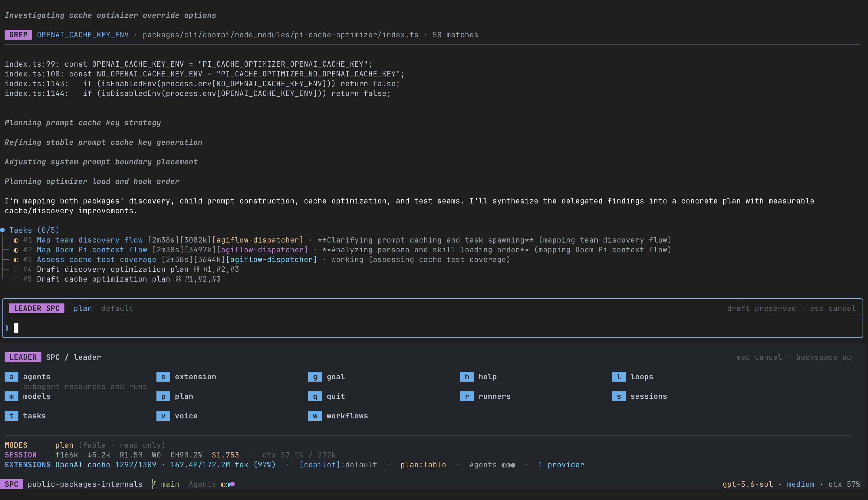The height and width of the screenshot is (500, 868).
Task: Click the empty status circle of task #4
Action: (16, 269)
